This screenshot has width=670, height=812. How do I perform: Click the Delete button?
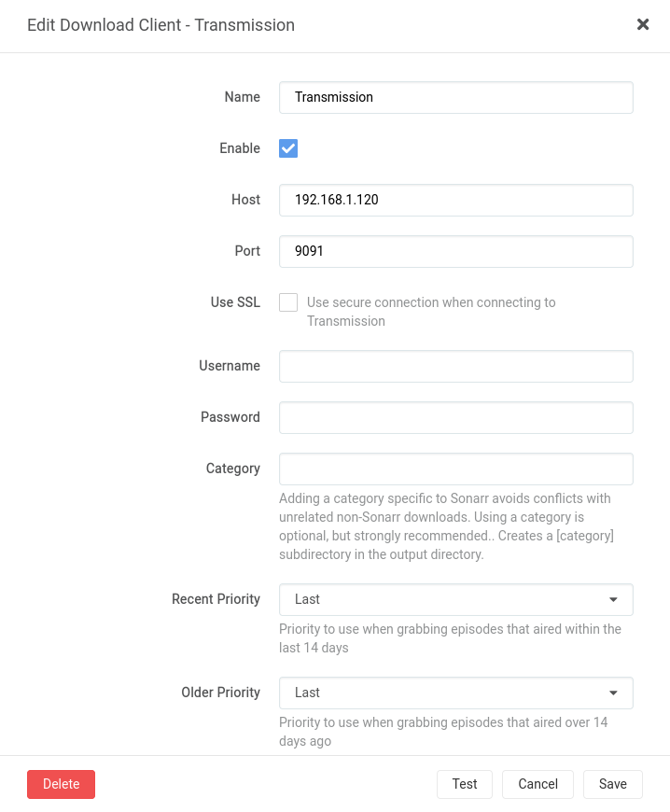click(x=61, y=784)
